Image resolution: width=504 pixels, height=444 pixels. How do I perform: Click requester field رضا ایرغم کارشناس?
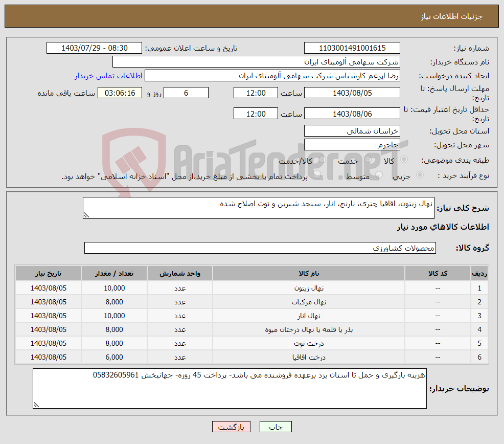click(272, 76)
